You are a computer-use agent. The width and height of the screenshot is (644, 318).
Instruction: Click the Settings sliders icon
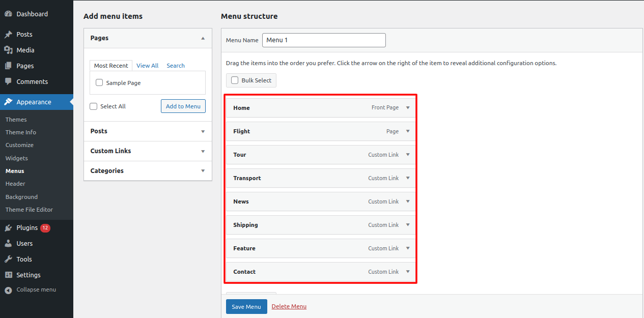[8, 275]
